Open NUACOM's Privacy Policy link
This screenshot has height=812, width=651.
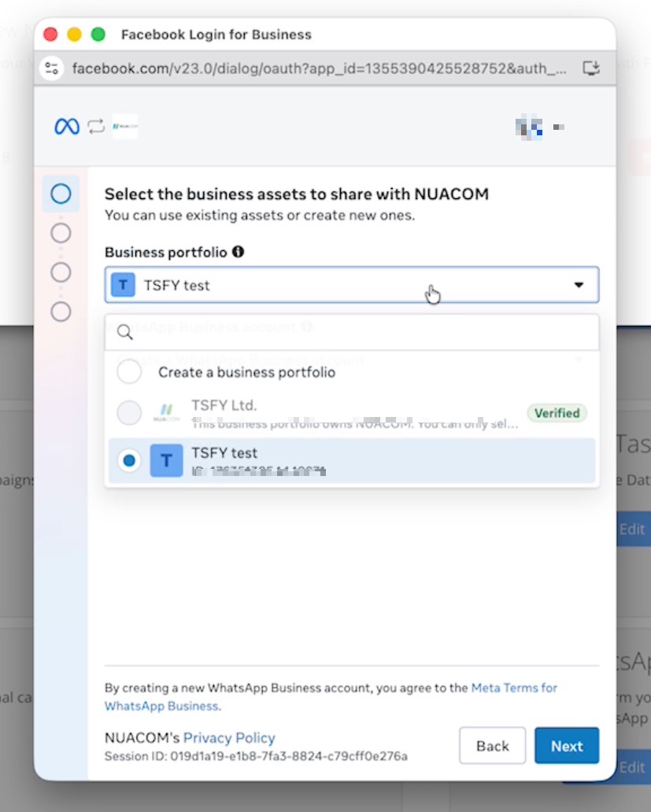[x=229, y=737]
